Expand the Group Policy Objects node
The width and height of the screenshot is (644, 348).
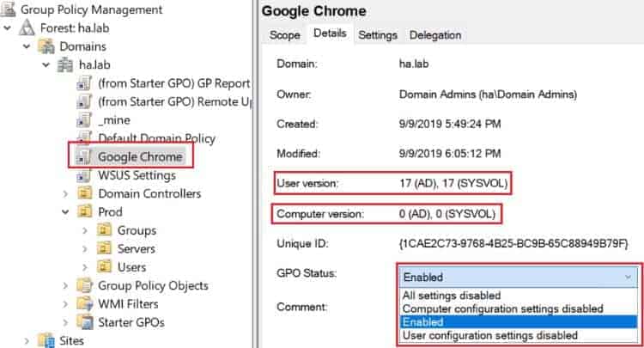point(65,285)
